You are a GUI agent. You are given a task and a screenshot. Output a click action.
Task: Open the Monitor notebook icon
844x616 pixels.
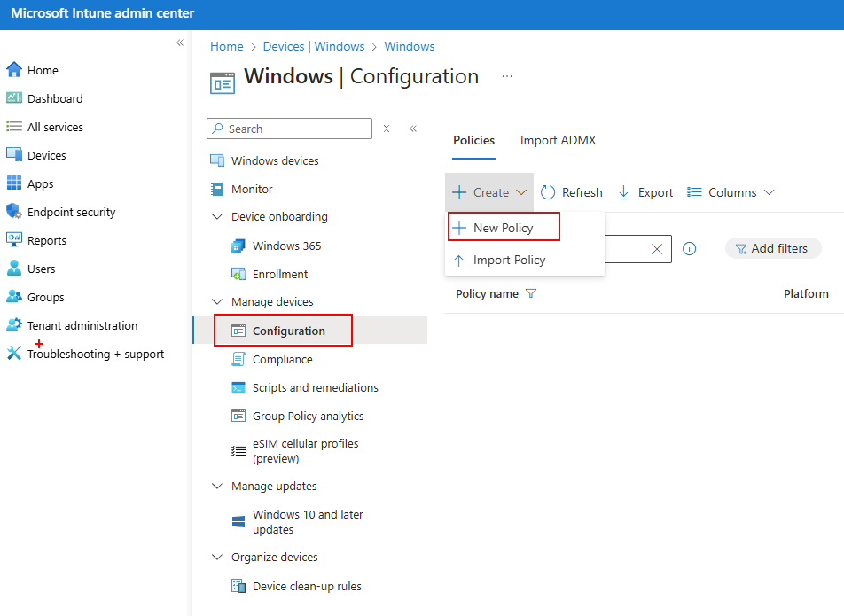(x=217, y=189)
